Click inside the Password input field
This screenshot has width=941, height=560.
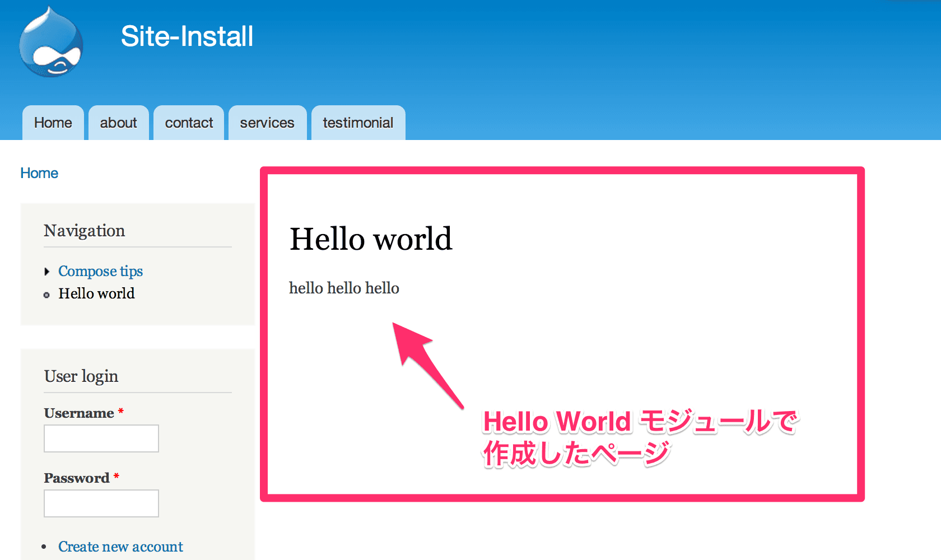pyautogui.click(x=101, y=503)
